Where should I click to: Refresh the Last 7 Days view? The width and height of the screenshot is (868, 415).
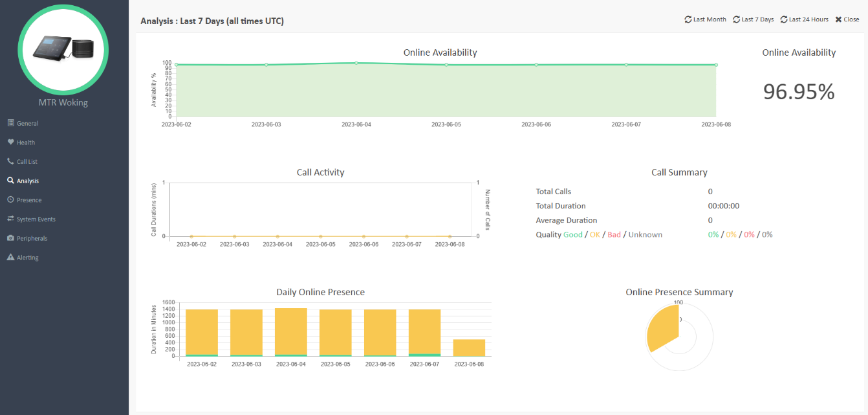point(754,19)
